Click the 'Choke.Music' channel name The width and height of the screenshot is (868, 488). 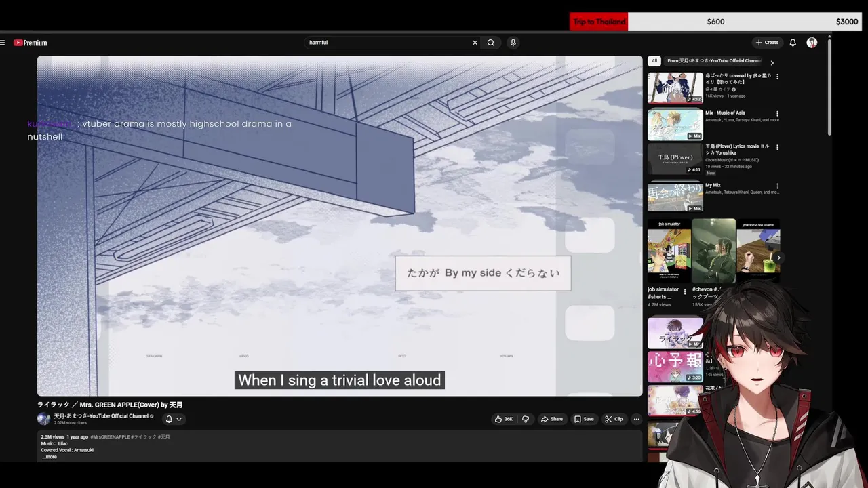pos(732,160)
